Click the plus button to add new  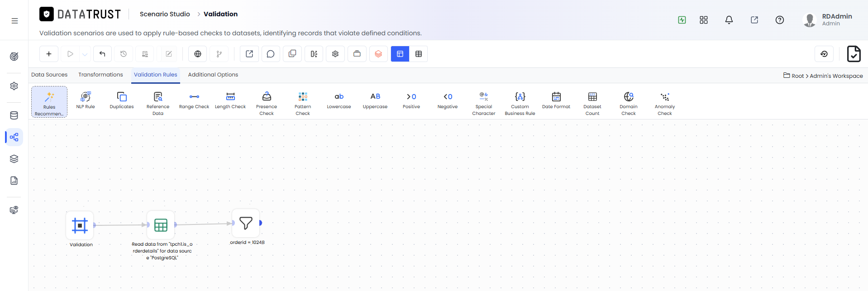49,54
